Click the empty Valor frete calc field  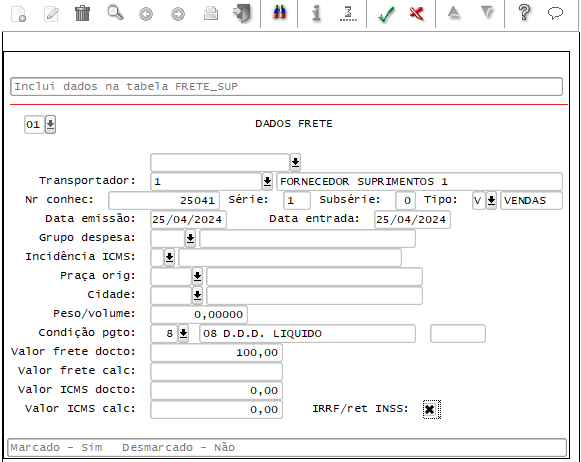pyautogui.click(x=216, y=372)
